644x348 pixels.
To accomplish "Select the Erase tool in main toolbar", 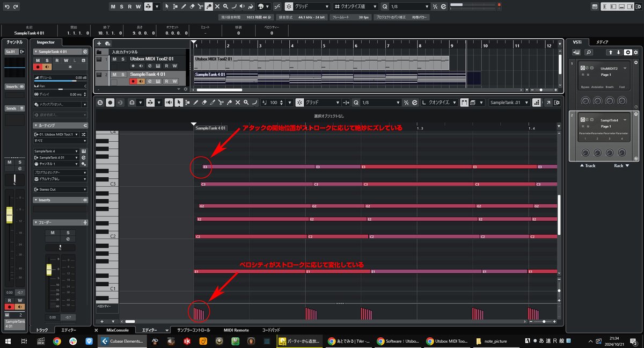I will tap(192, 6).
